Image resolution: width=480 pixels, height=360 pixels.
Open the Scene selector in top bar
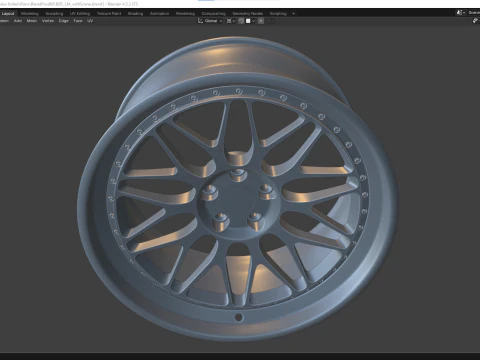[x=474, y=13]
